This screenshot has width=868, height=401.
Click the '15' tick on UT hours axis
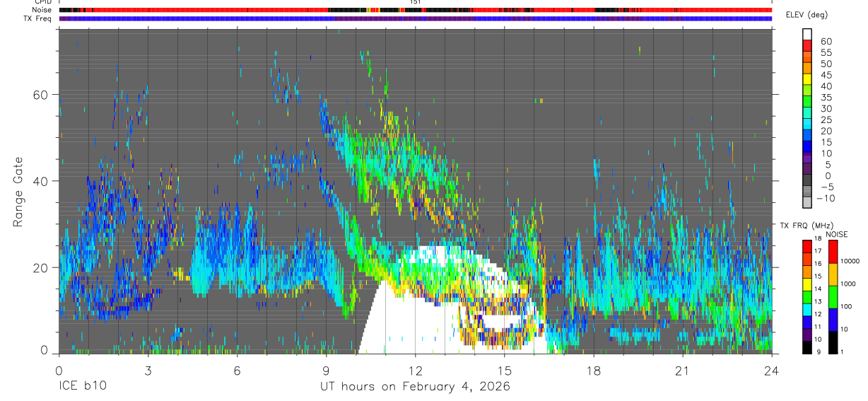point(505,370)
